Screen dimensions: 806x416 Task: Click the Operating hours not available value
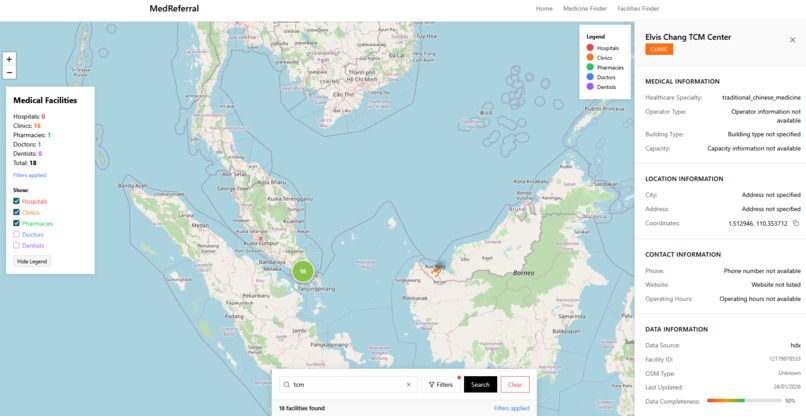click(760, 299)
